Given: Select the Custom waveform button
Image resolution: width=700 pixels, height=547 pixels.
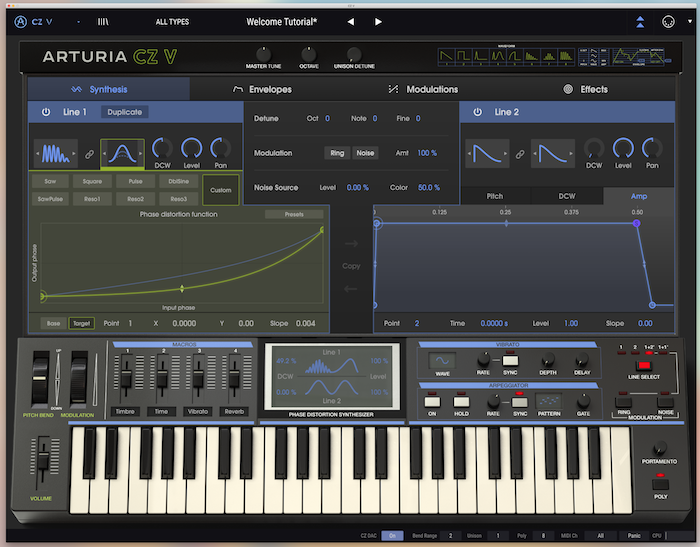Looking at the screenshot, I should pyautogui.click(x=221, y=190).
